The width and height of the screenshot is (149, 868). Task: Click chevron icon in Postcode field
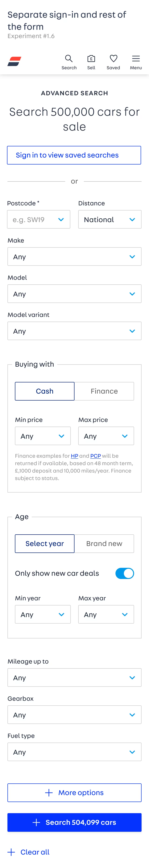click(x=61, y=220)
